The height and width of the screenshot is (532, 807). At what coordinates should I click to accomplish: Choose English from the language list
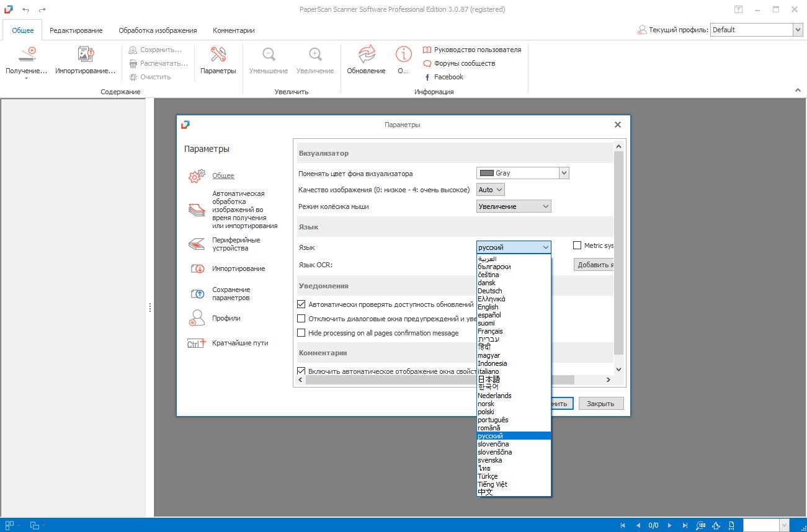click(x=488, y=307)
